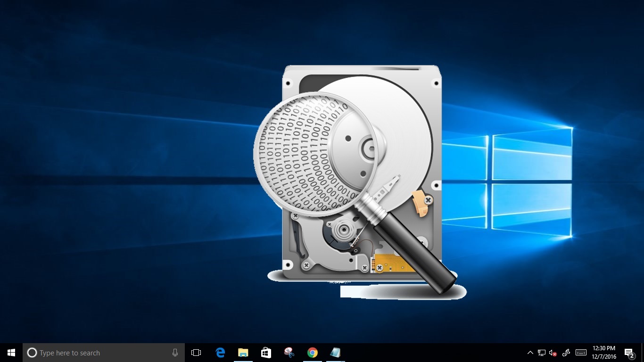The image size is (644, 362).
Task: Launch Microsoft Edge from the taskbar
Action: click(220, 353)
